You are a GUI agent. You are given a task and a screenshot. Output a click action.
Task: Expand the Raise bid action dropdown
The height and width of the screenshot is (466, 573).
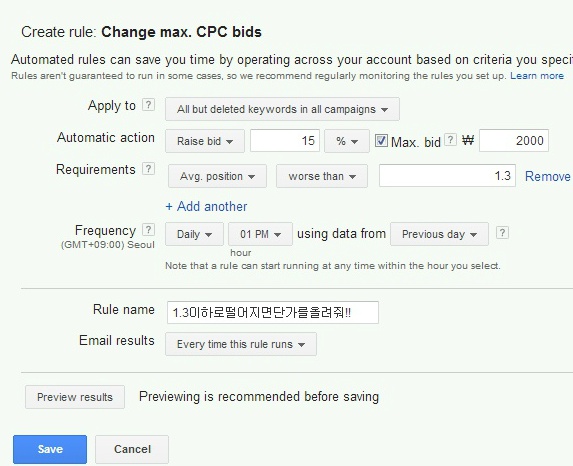pyautogui.click(x=205, y=141)
